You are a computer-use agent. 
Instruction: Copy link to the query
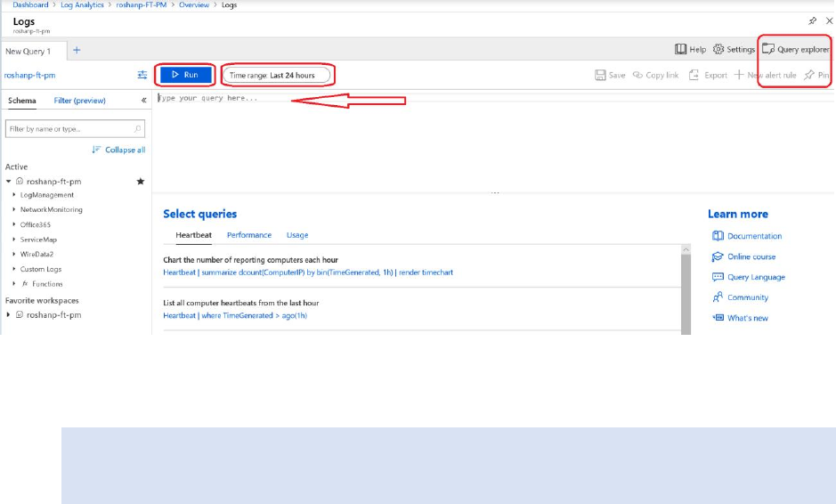(x=655, y=75)
